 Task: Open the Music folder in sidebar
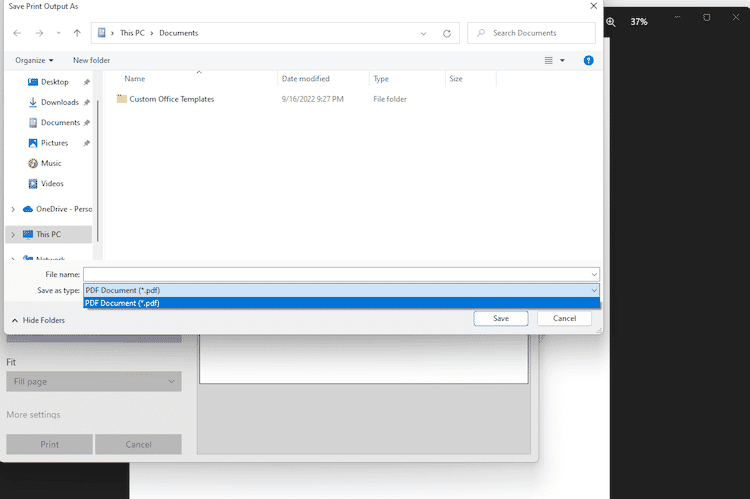coord(50,163)
